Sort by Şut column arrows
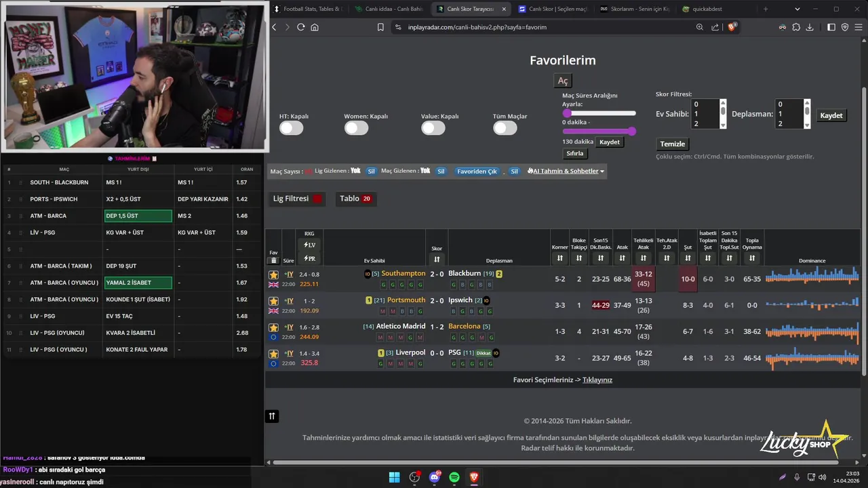Viewport: 868px width, 488px height. point(688,258)
